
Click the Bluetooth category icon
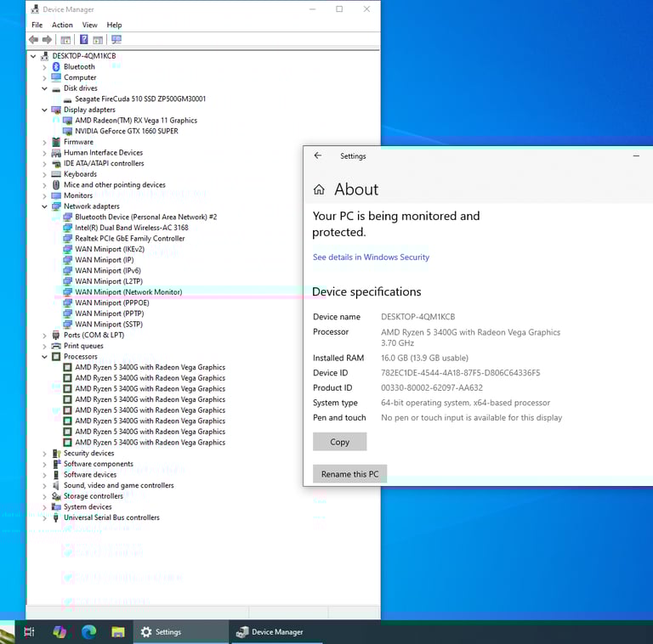(56, 66)
